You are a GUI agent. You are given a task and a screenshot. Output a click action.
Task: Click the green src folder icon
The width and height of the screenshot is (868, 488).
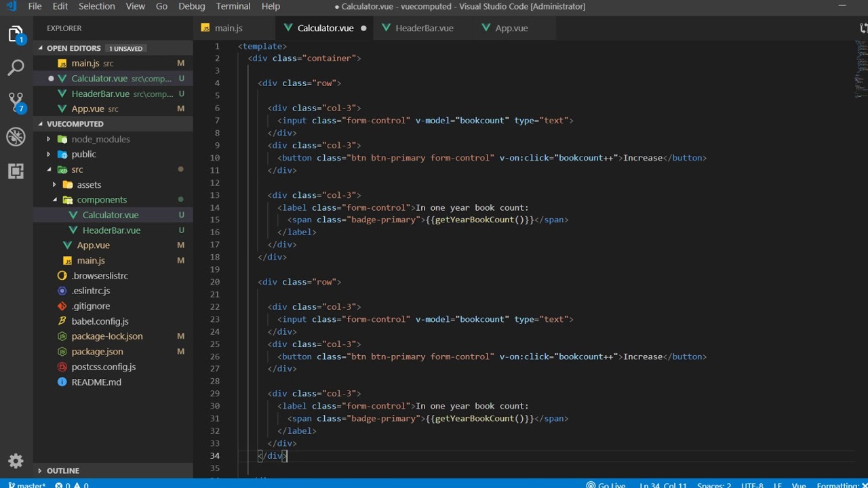click(62, 169)
